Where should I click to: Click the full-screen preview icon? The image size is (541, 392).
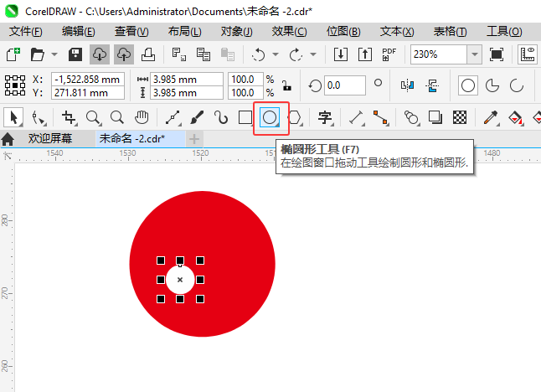click(x=496, y=54)
